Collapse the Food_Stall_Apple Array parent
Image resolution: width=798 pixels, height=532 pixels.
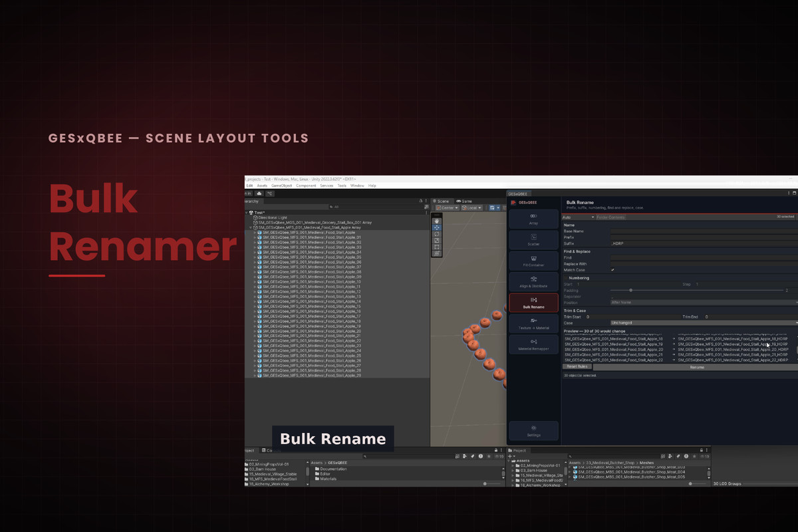coord(251,227)
